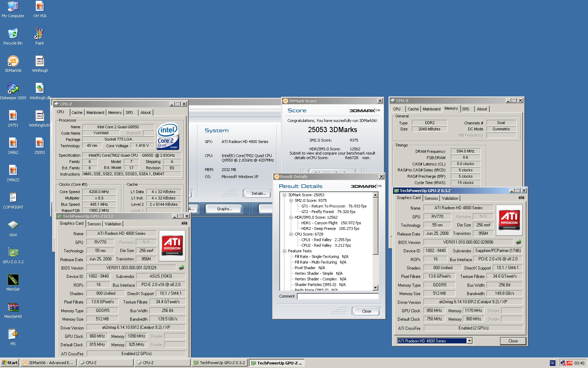588x368 pixels.
Task: Click the TR language indicator in taskbar
Action: (552, 363)
